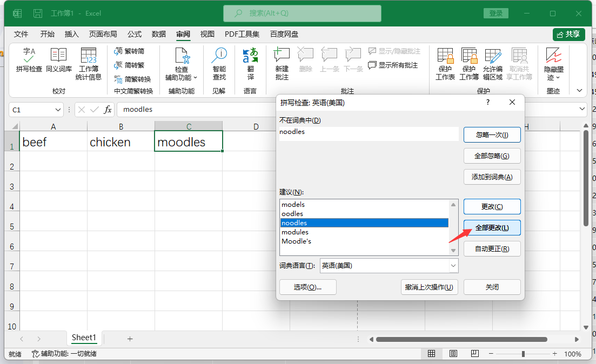The width and height of the screenshot is (596, 364).
Task: Add a new sheet with plus icon
Action: tap(130, 339)
